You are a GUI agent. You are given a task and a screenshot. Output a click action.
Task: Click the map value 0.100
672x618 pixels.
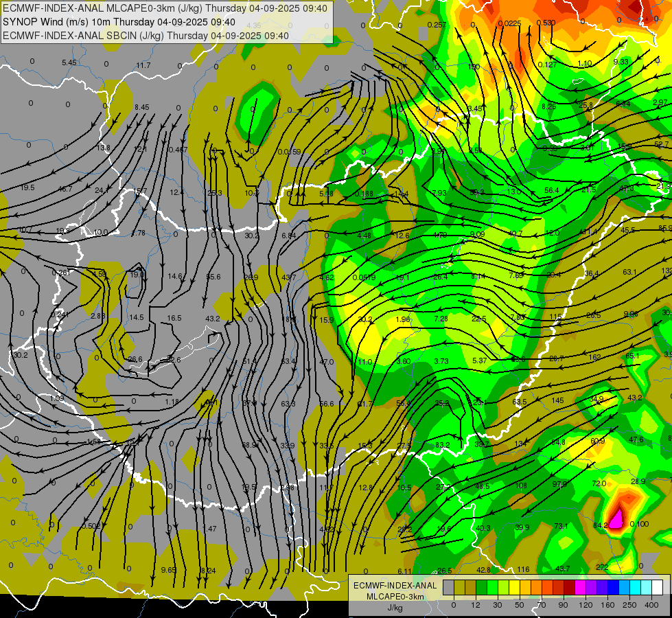tap(640, 524)
